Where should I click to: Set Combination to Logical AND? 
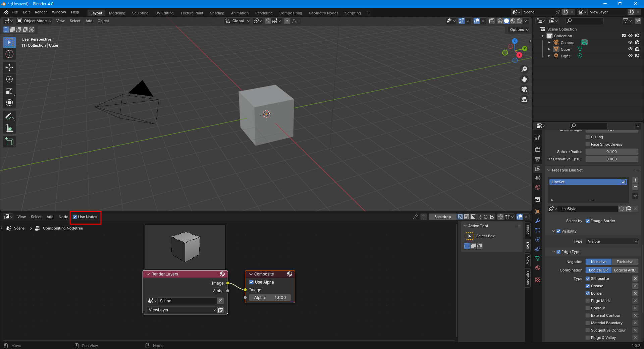(625, 270)
